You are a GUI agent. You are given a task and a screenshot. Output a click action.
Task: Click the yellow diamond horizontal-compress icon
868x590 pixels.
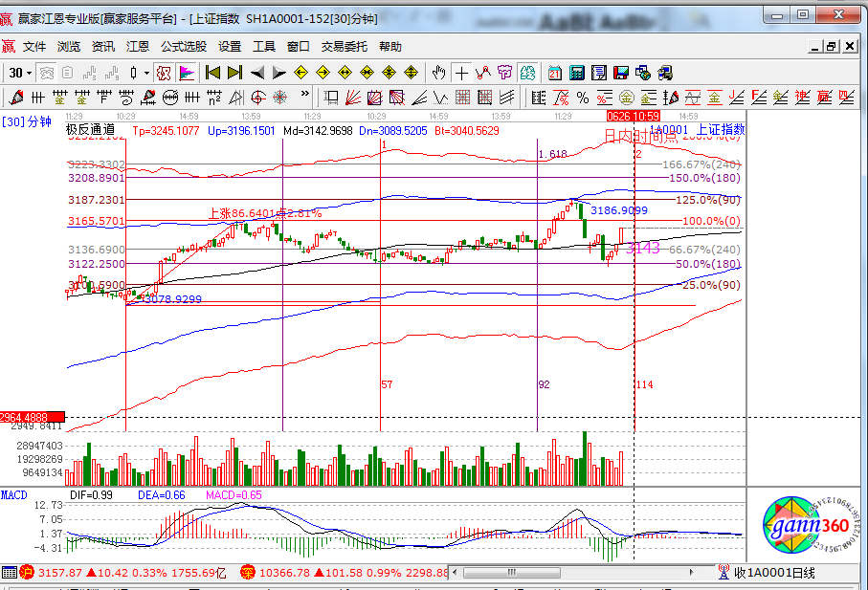pyautogui.click(x=367, y=73)
